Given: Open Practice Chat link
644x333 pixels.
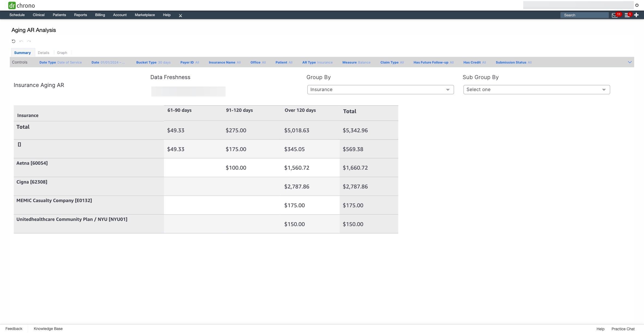Looking at the screenshot, I should coord(623,329).
